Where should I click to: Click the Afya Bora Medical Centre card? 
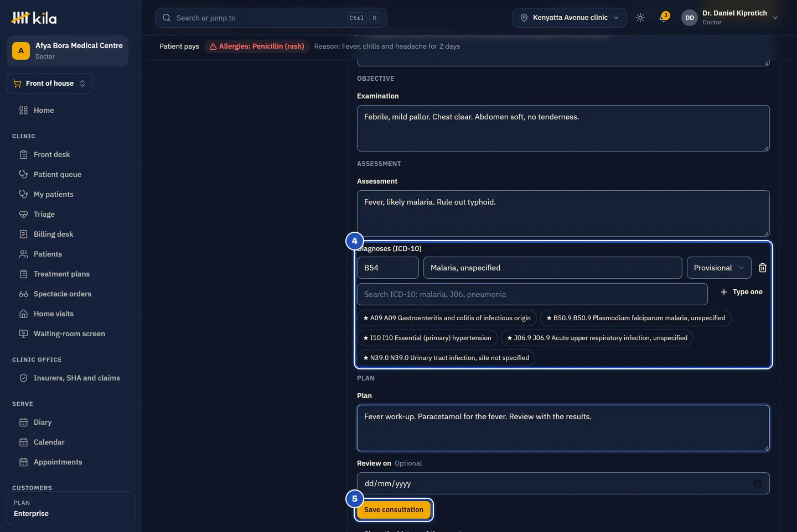point(68,51)
